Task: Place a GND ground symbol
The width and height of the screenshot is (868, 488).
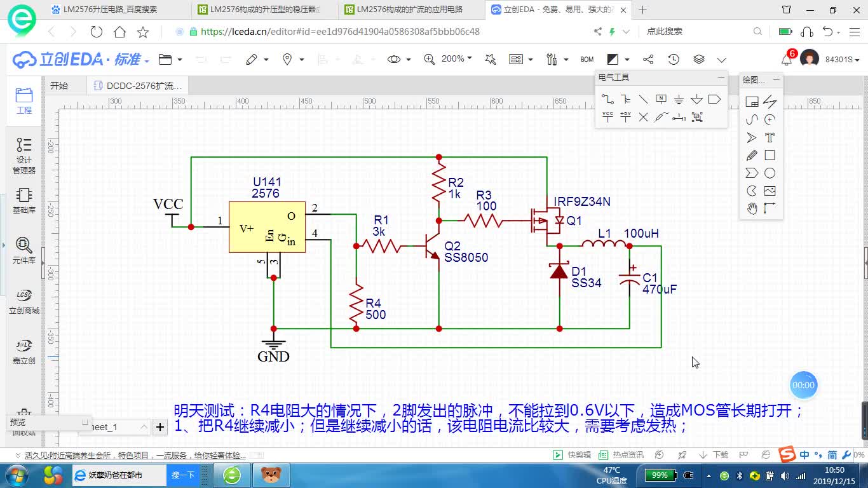Action: pos(679,99)
